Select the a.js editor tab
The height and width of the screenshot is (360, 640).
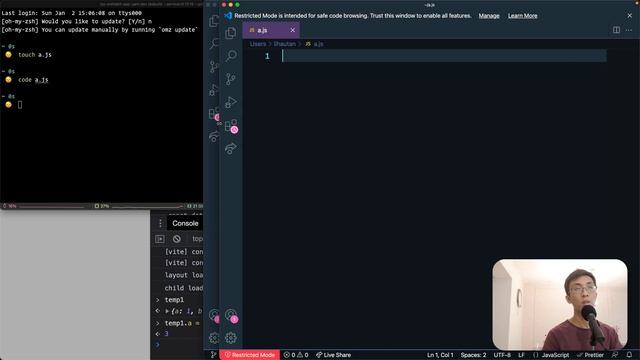click(271, 30)
